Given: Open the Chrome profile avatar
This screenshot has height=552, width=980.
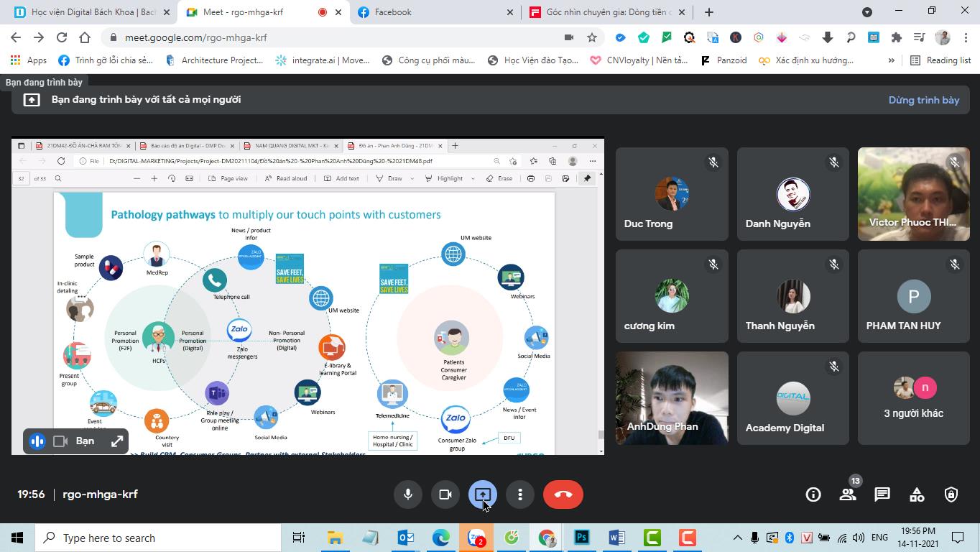Looking at the screenshot, I should click(943, 37).
